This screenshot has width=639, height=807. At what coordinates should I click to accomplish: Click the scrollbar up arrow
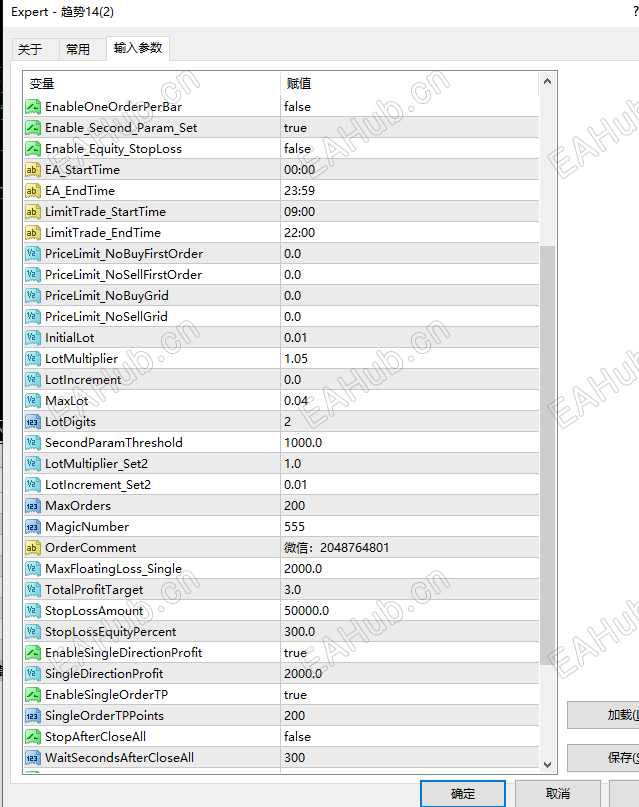point(547,81)
